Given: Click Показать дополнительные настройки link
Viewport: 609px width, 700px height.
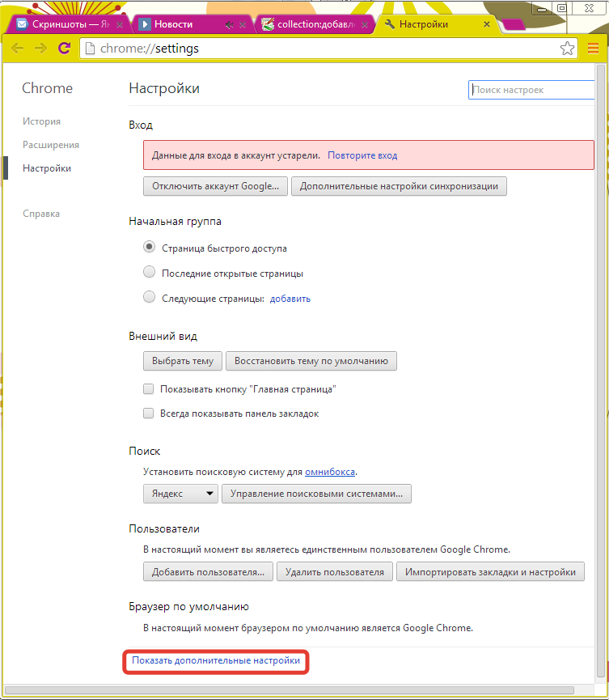Looking at the screenshot, I should tap(216, 660).
